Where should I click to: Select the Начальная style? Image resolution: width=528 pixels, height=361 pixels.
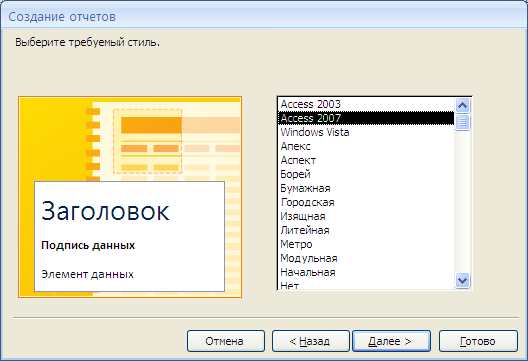366,272
